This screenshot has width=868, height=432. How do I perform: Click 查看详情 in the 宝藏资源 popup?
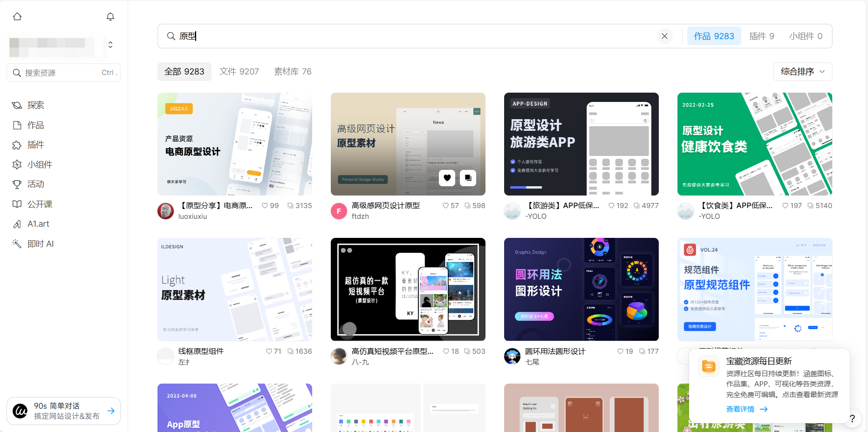(x=747, y=409)
